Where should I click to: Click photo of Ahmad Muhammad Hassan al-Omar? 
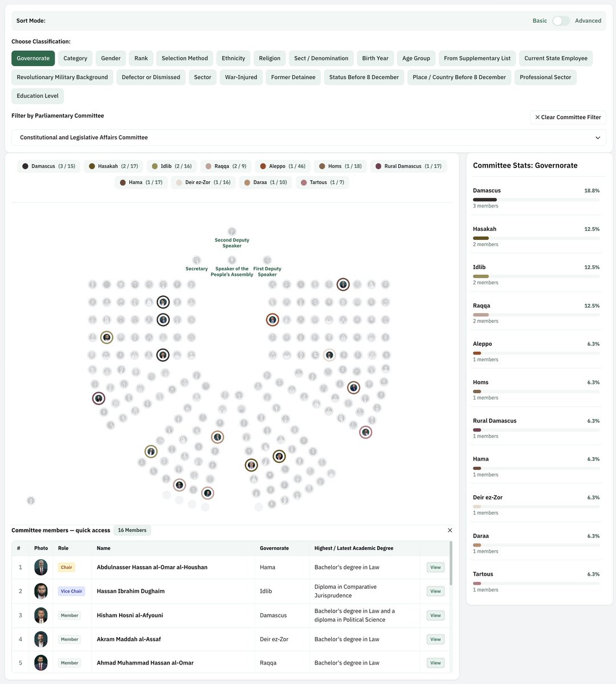tap(40, 663)
